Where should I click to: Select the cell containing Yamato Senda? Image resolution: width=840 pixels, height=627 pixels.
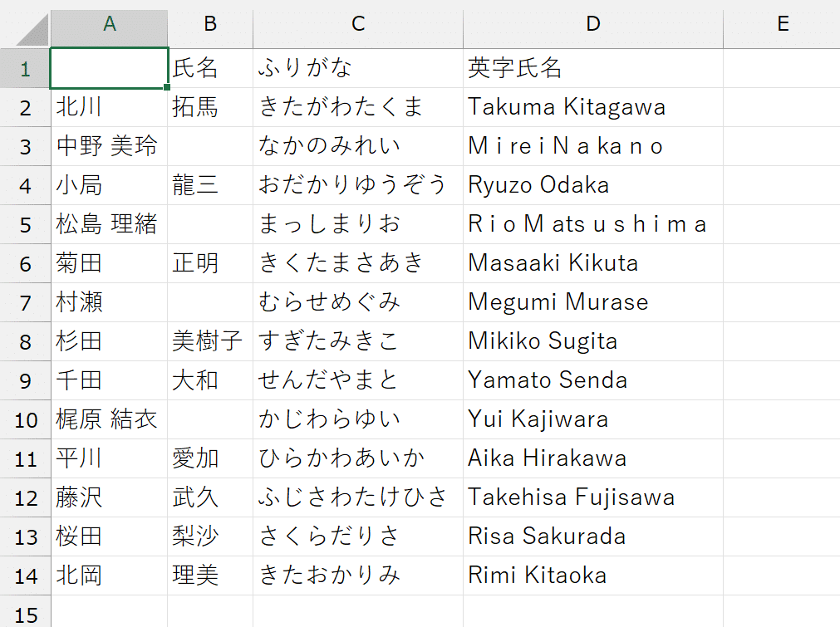592,380
